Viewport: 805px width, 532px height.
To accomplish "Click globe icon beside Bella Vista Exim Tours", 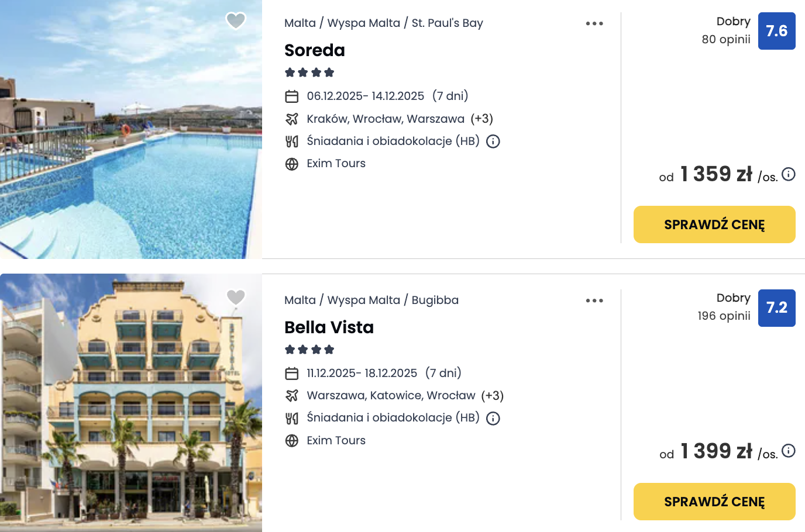I will click(292, 441).
